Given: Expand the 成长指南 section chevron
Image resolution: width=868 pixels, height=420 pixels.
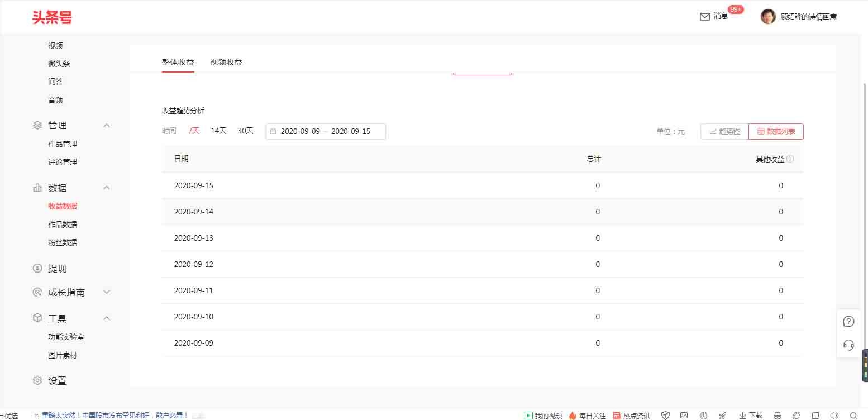Looking at the screenshot, I should (x=107, y=292).
